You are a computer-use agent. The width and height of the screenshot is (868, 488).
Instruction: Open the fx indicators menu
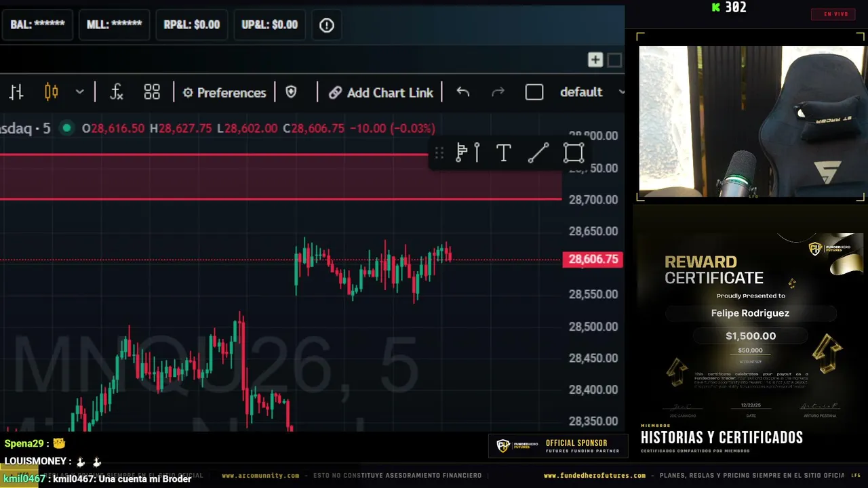click(x=116, y=92)
